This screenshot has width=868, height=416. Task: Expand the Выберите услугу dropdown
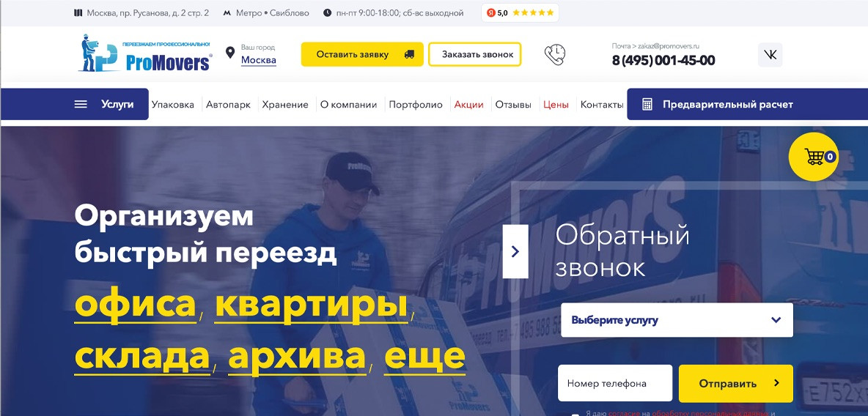[677, 320]
